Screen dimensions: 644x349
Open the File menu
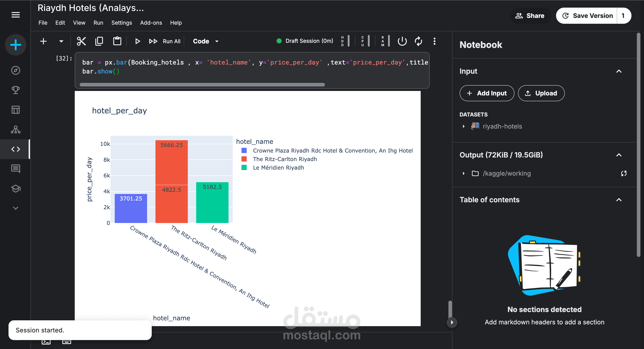pyautogui.click(x=43, y=23)
